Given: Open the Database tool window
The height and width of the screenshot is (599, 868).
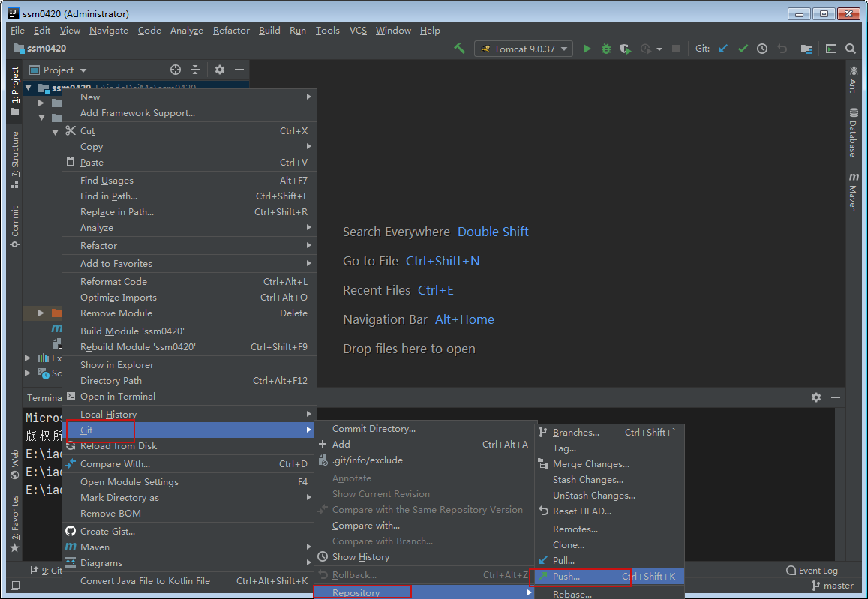Looking at the screenshot, I should 853,133.
